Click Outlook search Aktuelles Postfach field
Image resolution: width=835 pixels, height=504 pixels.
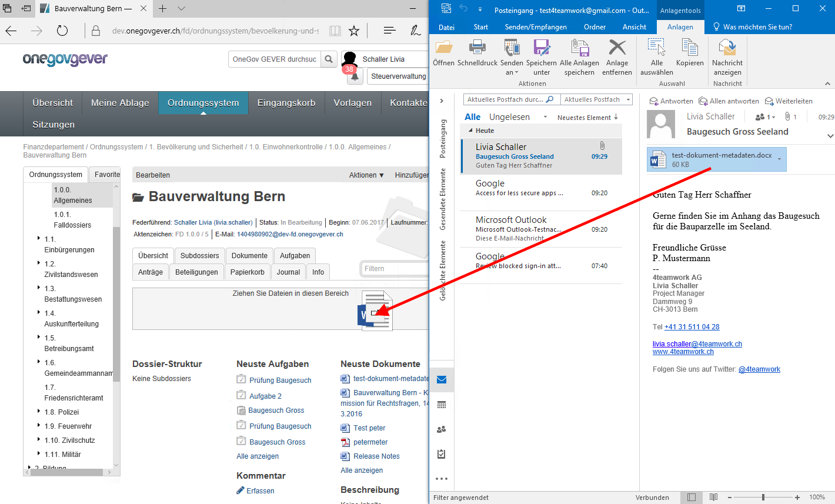point(511,99)
